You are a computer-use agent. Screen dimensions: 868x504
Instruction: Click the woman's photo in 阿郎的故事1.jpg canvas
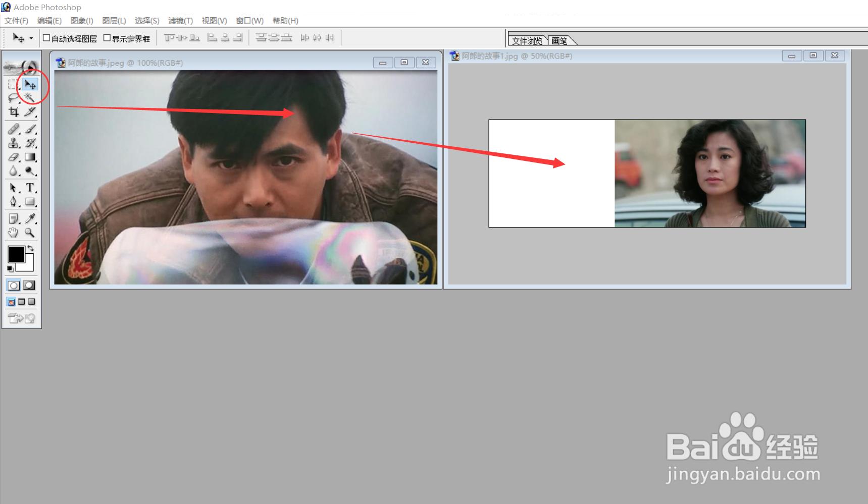point(710,174)
